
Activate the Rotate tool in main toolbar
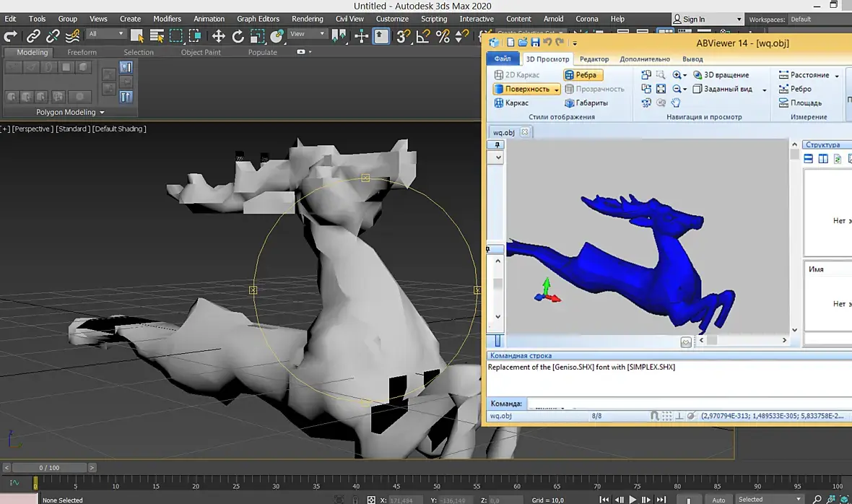[x=238, y=35]
